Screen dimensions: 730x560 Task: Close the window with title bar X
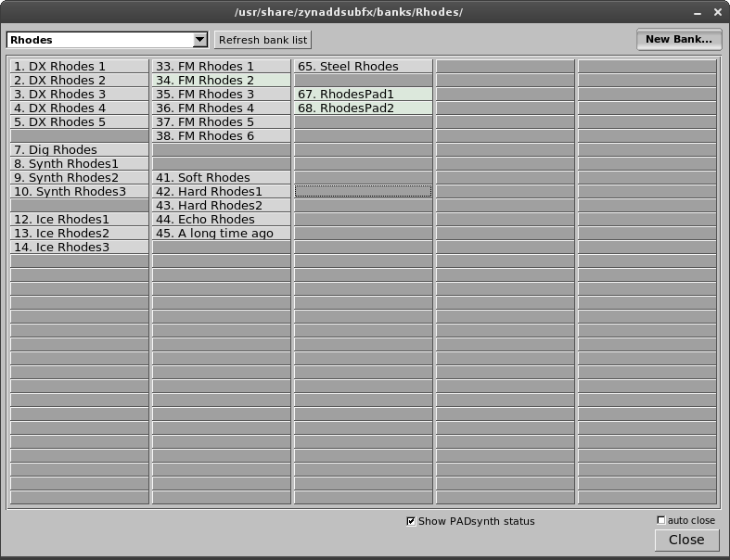[717, 12]
